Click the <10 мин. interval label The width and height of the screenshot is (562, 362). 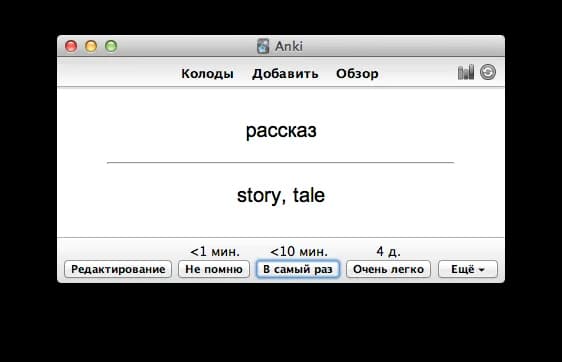[x=299, y=252]
